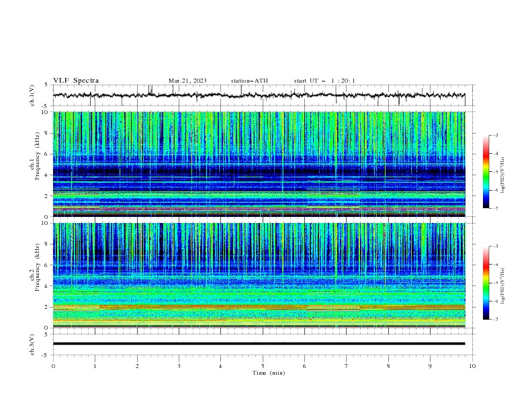Viewport: 532px width, 411px height.
Task: Click the ch.1 colorbar log(PSD) label
Action: (x=503, y=175)
